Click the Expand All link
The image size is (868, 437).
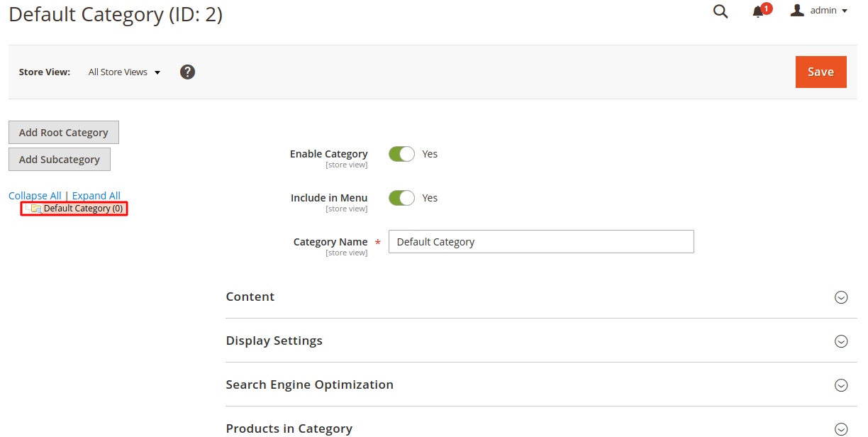(96, 196)
